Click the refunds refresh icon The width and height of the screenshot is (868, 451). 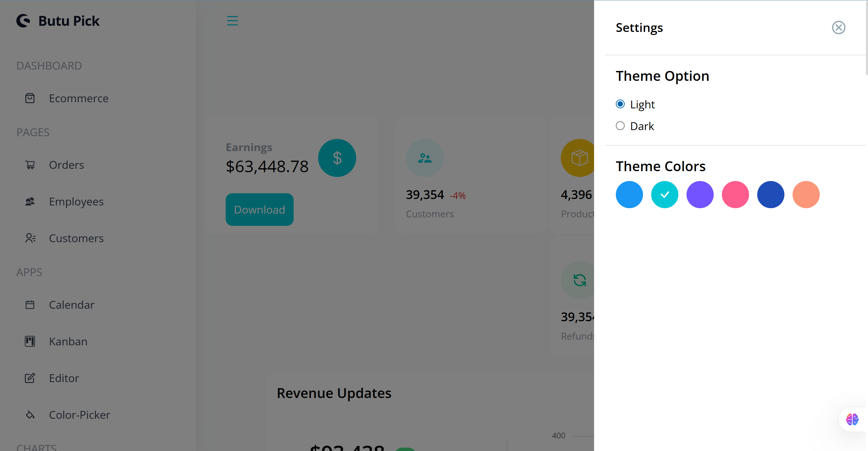click(579, 280)
